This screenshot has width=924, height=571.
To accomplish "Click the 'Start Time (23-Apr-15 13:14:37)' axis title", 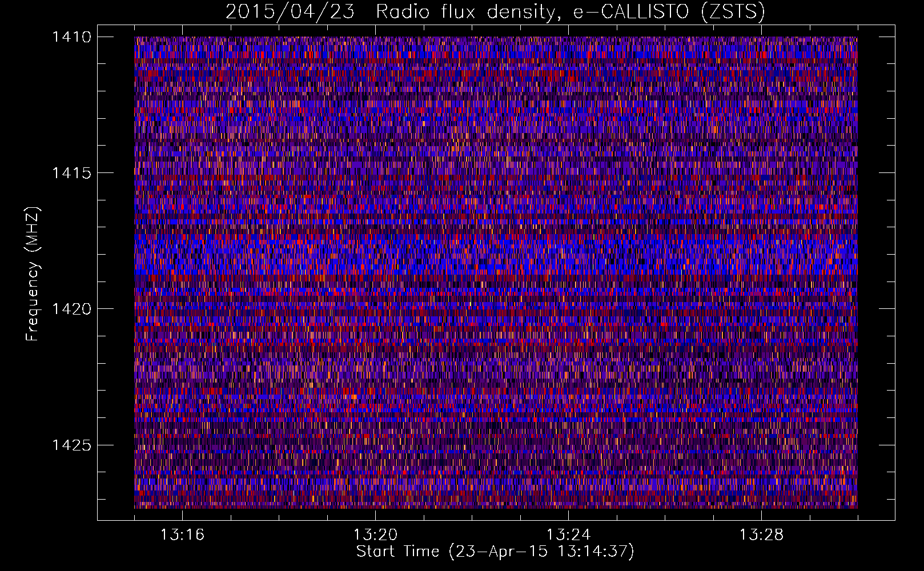I will pyautogui.click(x=495, y=552).
